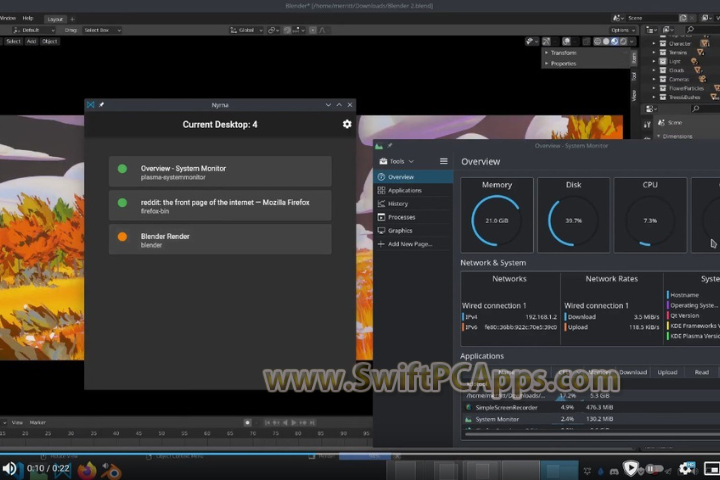Add a new workspace tab with plus icon

point(72,19)
